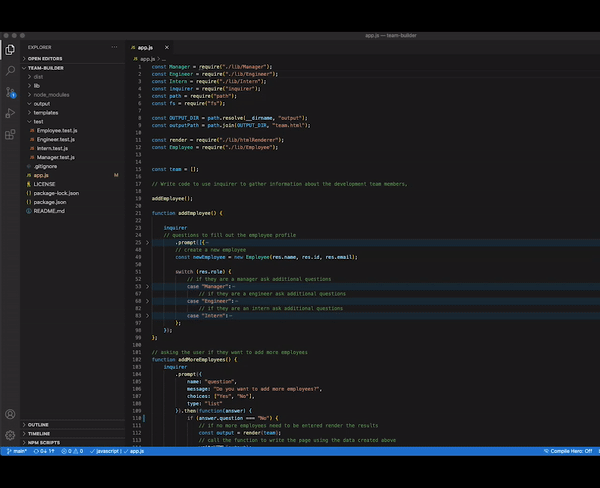Click the synchronize changes status item

44,451
